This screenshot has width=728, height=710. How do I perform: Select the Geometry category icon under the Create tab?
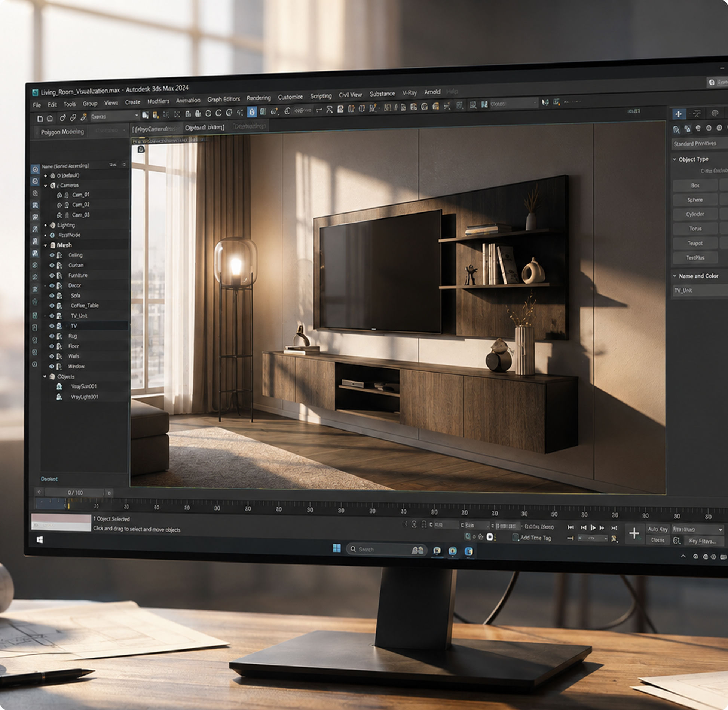tap(676, 129)
